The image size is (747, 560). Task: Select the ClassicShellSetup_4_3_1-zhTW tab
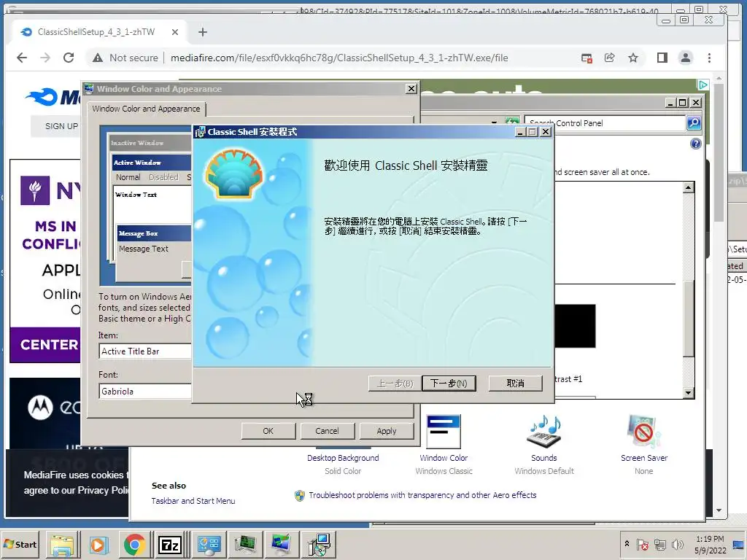(96, 32)
